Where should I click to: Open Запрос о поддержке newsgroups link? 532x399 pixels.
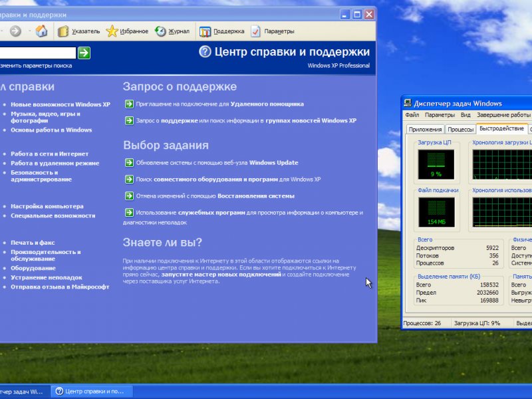[246, 120]
